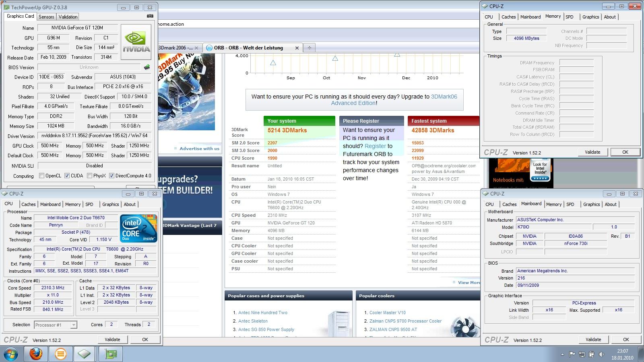Click the Oct triangle marker on the chart
Viewport: 644px width, 362px height.
tap(335, 58)
